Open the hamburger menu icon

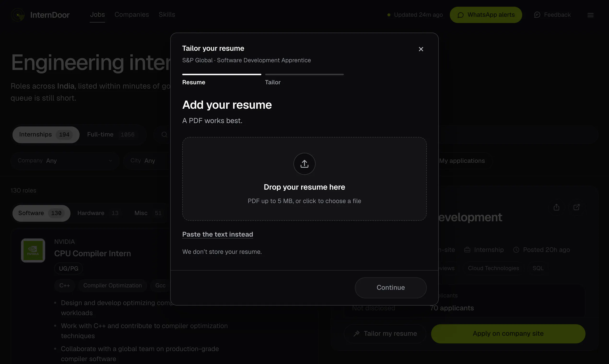(591, 15)
